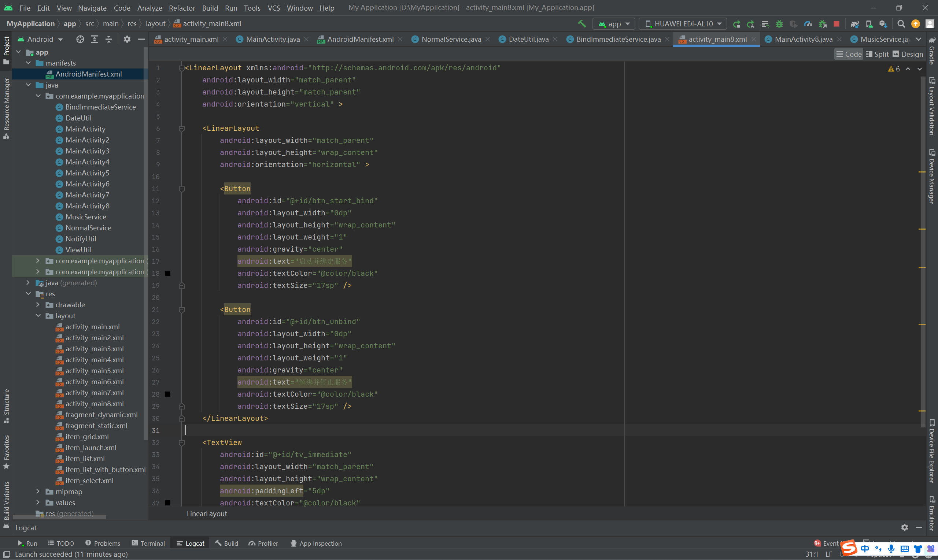The width and height of the screenshot is (938, 560).
Task: Click black color swatch on line 18 gutter
Action: coord(168,273)
